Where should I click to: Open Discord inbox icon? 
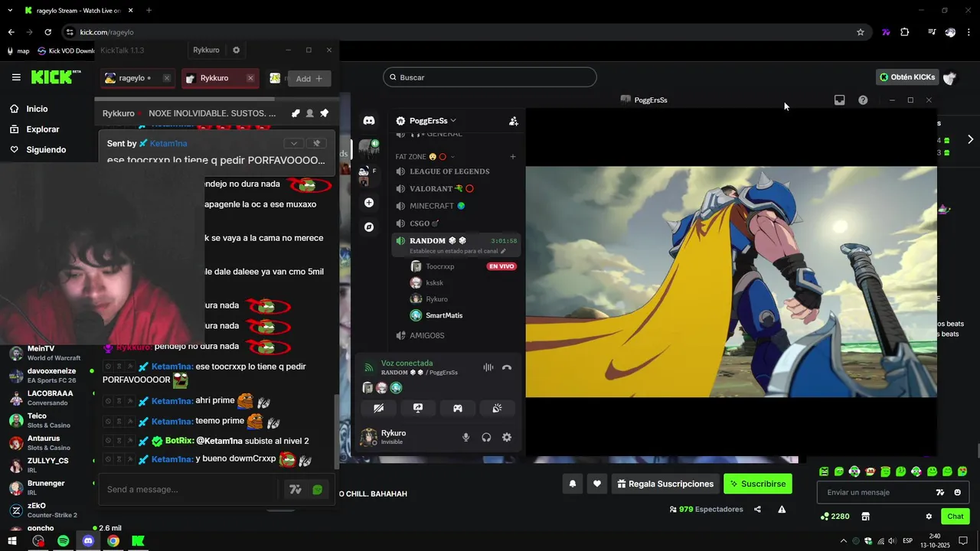coord(840,100)
